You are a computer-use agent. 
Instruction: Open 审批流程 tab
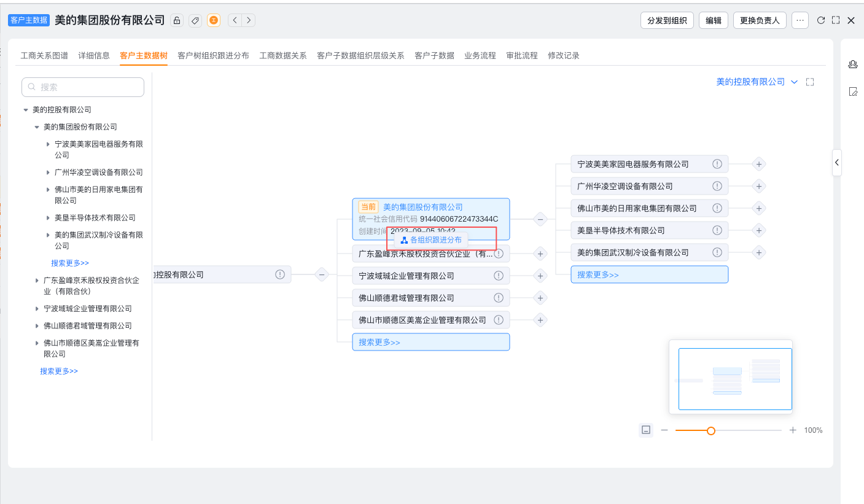[522, 55]
